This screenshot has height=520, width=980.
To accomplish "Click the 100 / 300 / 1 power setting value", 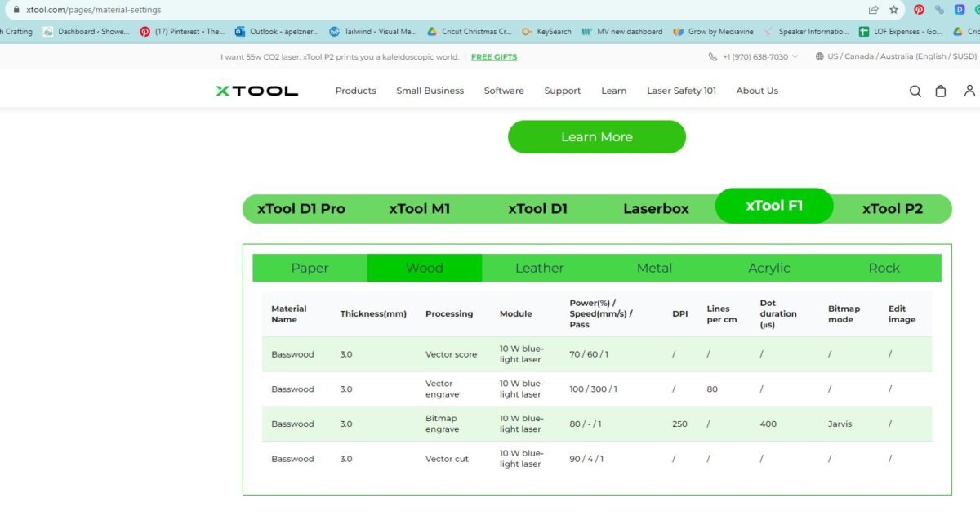I will [x=594, y=389].
